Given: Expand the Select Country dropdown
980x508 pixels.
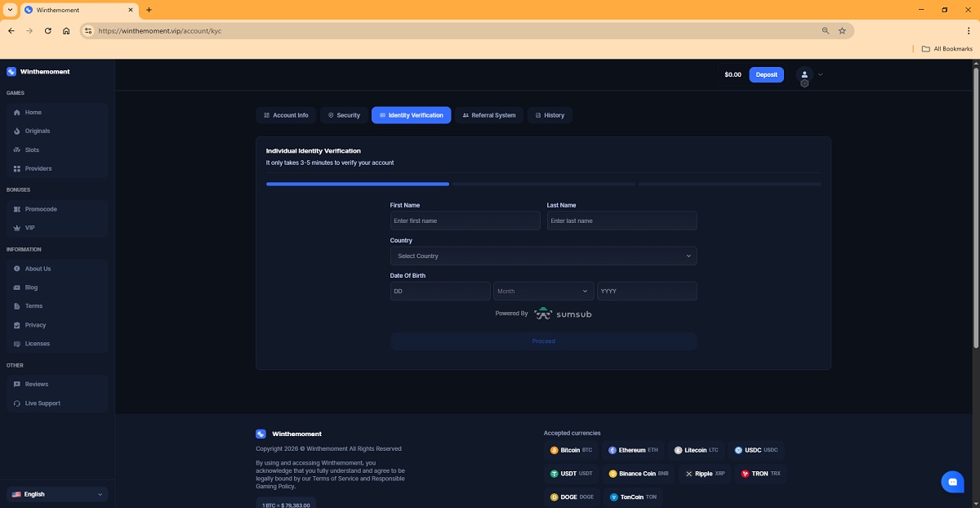Looking at the screenshot, I should coord(543,256).
